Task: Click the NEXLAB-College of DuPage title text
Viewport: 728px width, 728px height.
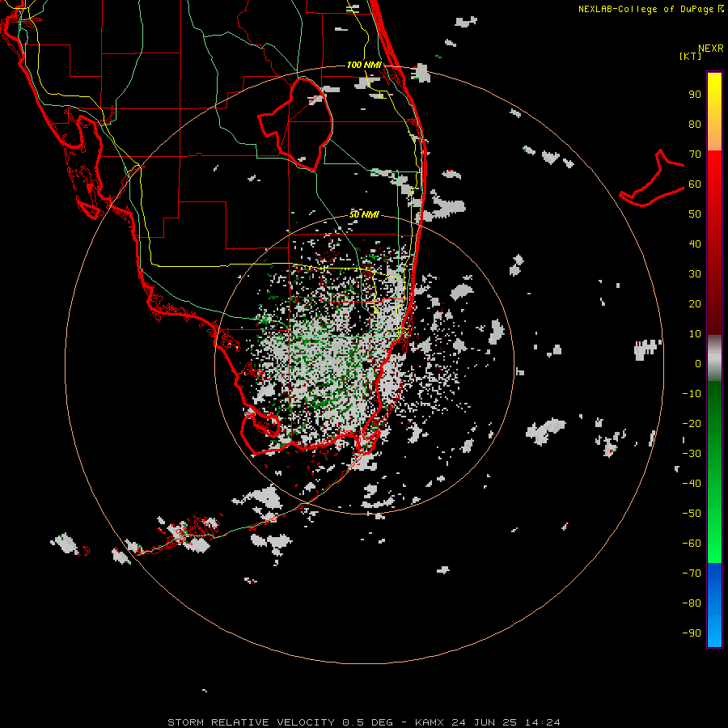Action: tap(645, 9)
